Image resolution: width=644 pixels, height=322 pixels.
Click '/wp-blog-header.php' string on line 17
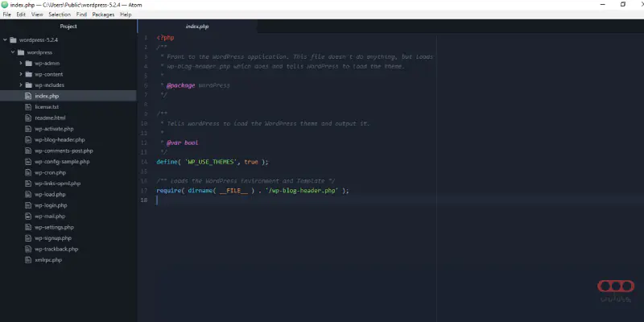[x=303, y=191]
